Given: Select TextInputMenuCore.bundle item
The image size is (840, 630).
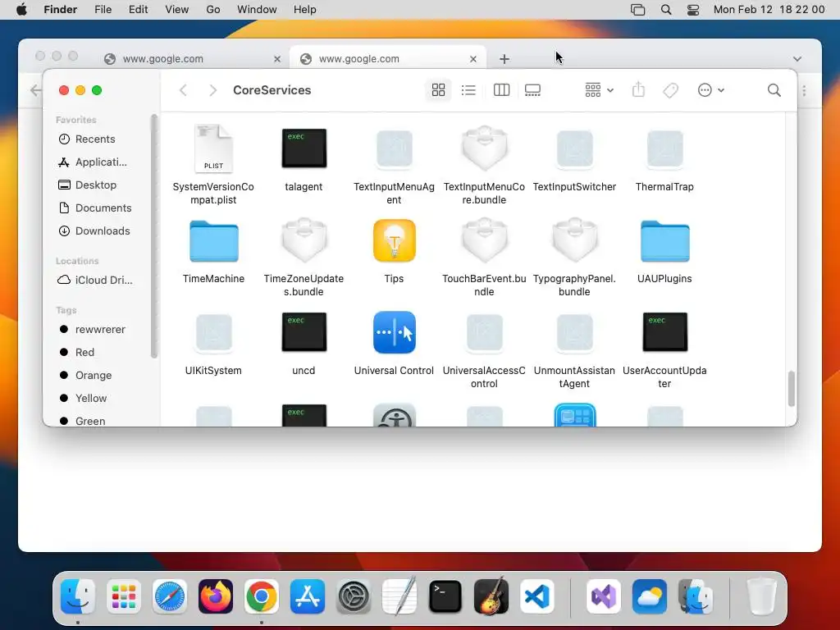Looking at the screenshot, I should pos(484,148).
